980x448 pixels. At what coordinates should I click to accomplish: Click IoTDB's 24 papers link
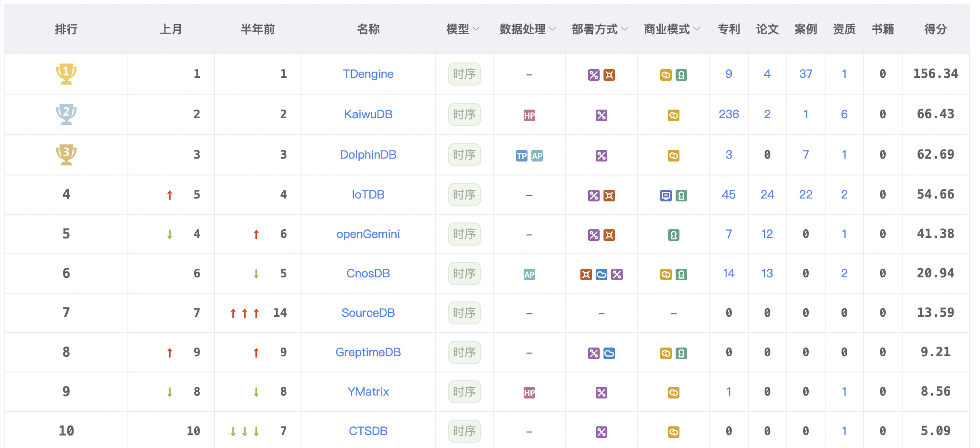click(x=767, y=195)
